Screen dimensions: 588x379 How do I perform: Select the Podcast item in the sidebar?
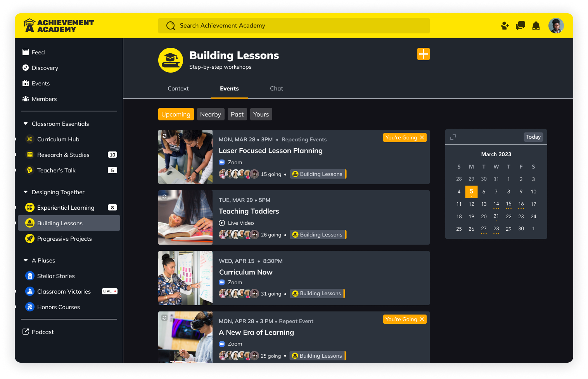[x=42, y=332]
